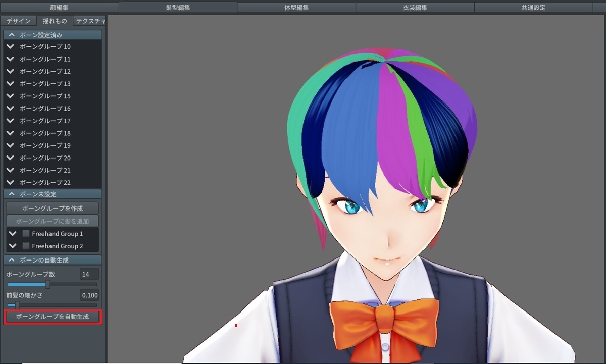
Task: Open the 体型編集 tab
Action: tap(296, 7)
